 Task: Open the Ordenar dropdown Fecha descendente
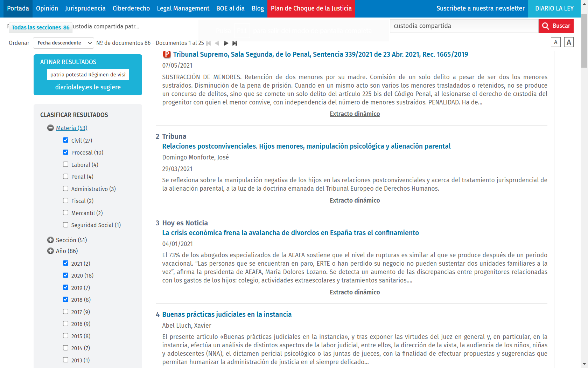click(63, 43)
